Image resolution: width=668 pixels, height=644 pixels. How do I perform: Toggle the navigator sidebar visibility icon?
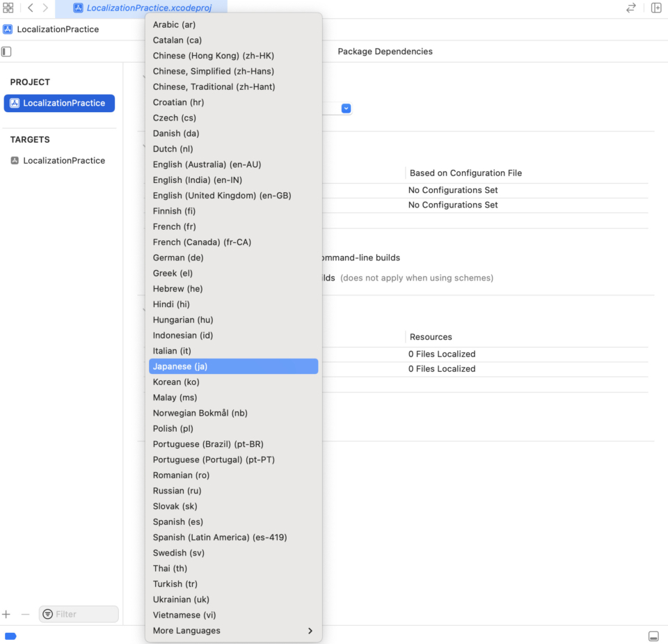click(x=6, y=52)
